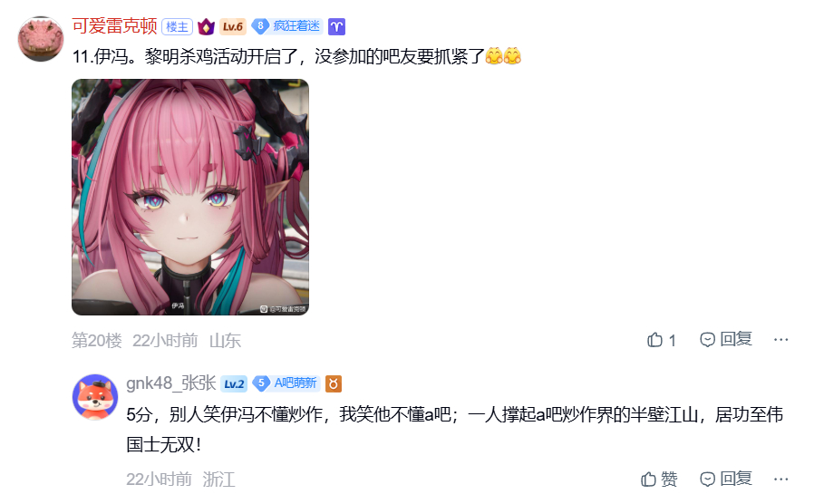Click the purple crown member badge
This screenshot has width=814, height=504.
click(206, 26)
